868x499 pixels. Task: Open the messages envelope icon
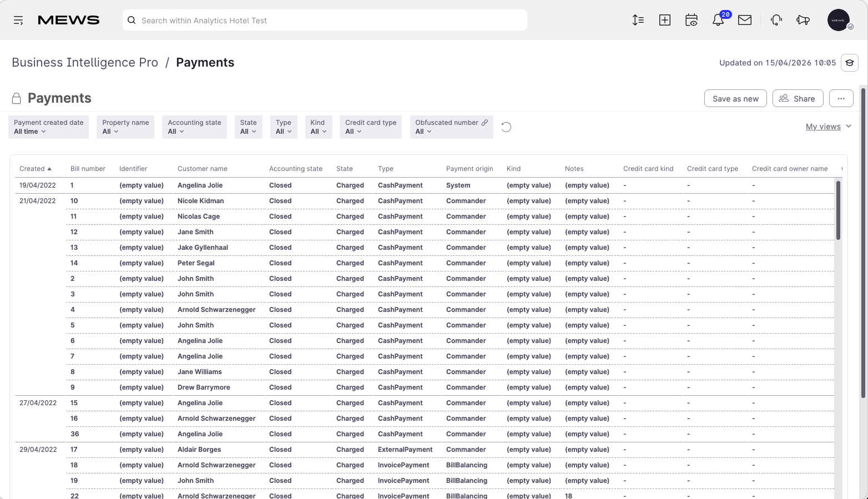point(745,21)
